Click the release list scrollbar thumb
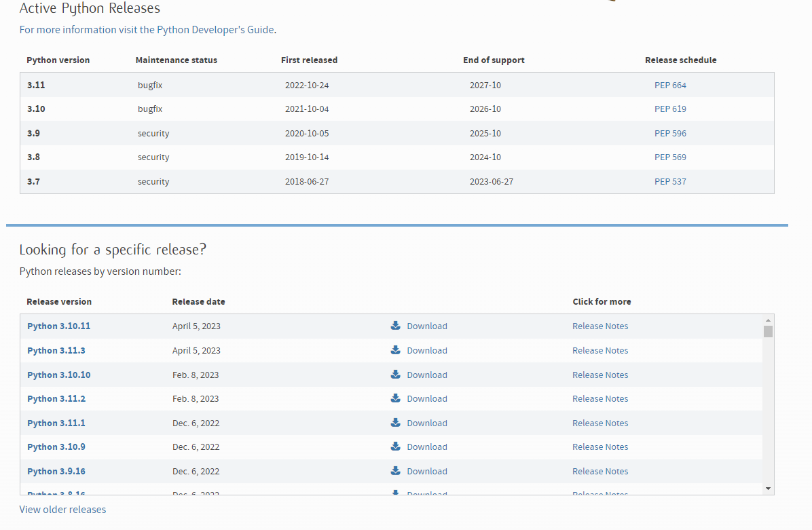The width and height of the screenshot is (812, 530). point(768,331)
